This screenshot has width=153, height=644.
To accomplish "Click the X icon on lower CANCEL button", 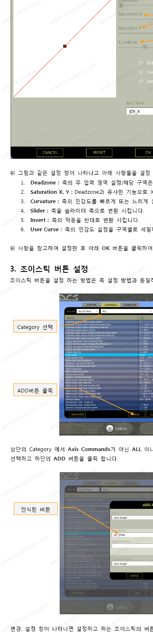I will (x=110, y=607).
